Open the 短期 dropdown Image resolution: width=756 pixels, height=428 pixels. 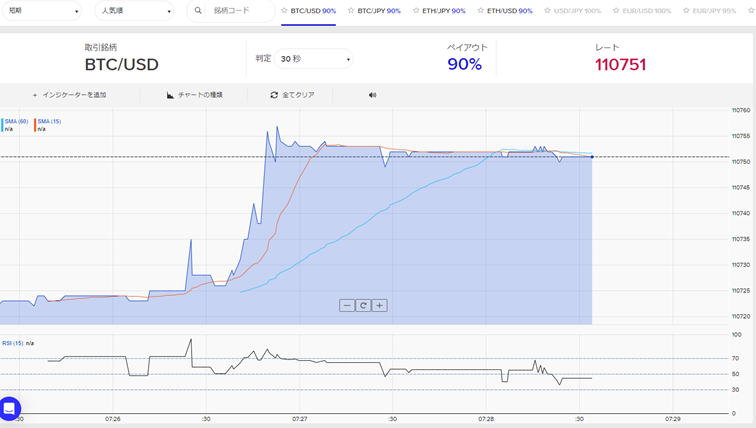42,11
